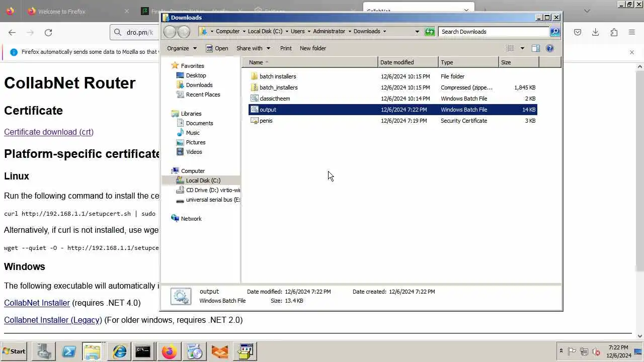Screen dimensions: 644x362
Task: Open Internet Explorer from the taskbar
Action: click(119, 351)
